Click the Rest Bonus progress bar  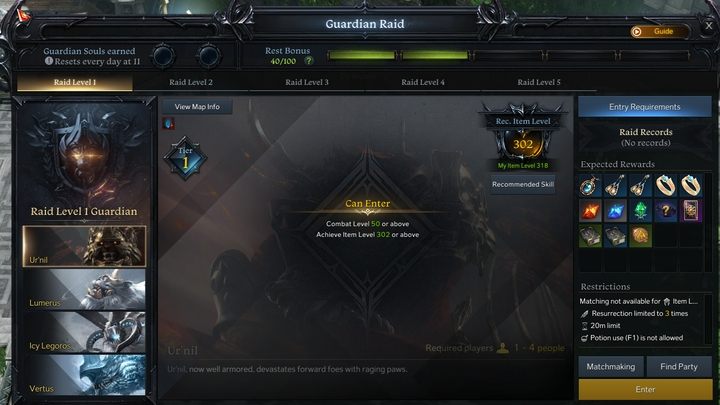509,56
